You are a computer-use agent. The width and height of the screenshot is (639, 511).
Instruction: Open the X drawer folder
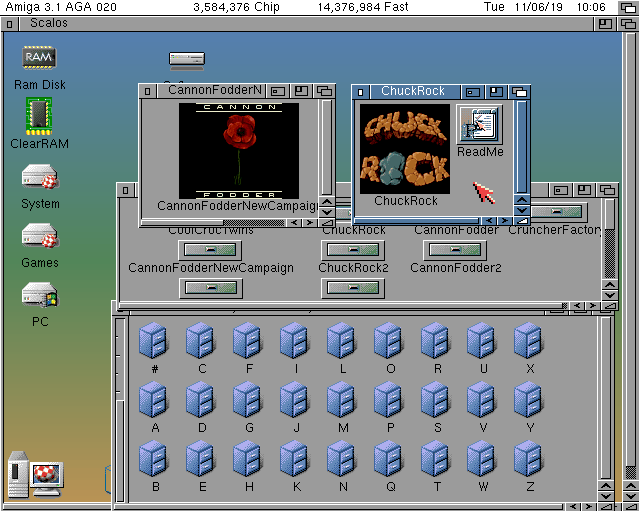528,340
